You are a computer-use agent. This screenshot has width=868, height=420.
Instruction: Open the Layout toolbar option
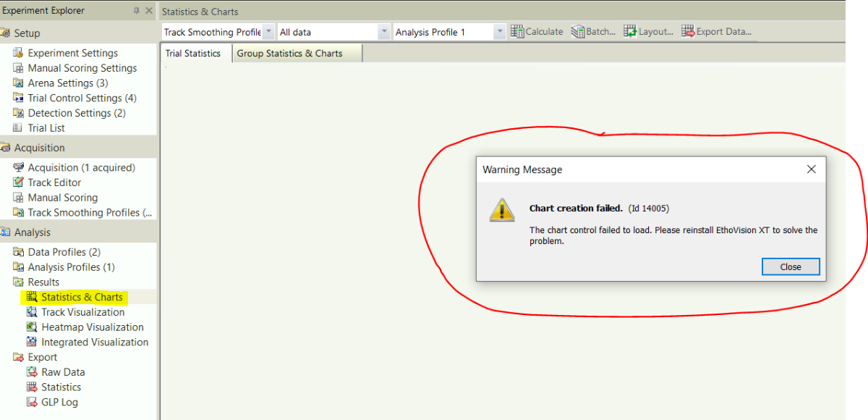pyautogui.click(x=648, y=32)
